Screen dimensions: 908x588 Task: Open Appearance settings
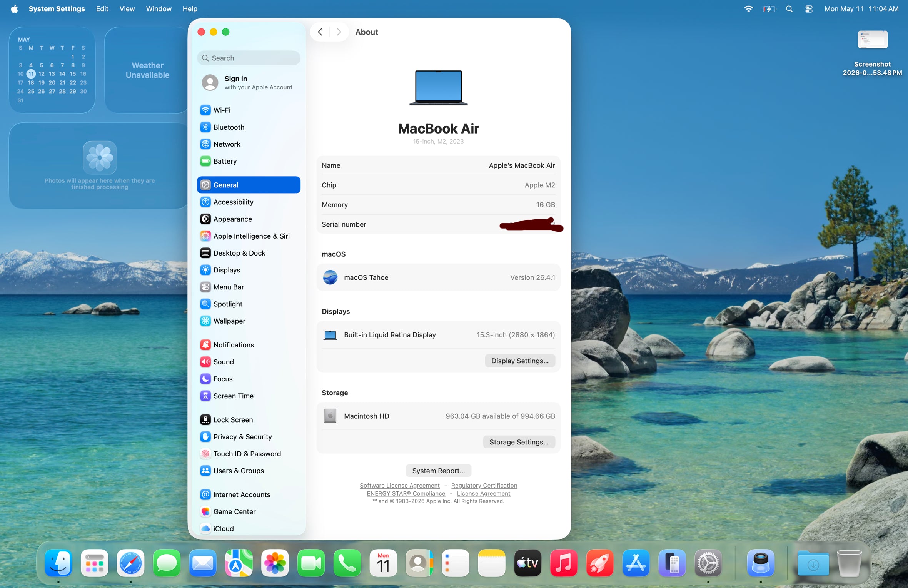click(249, 219)
